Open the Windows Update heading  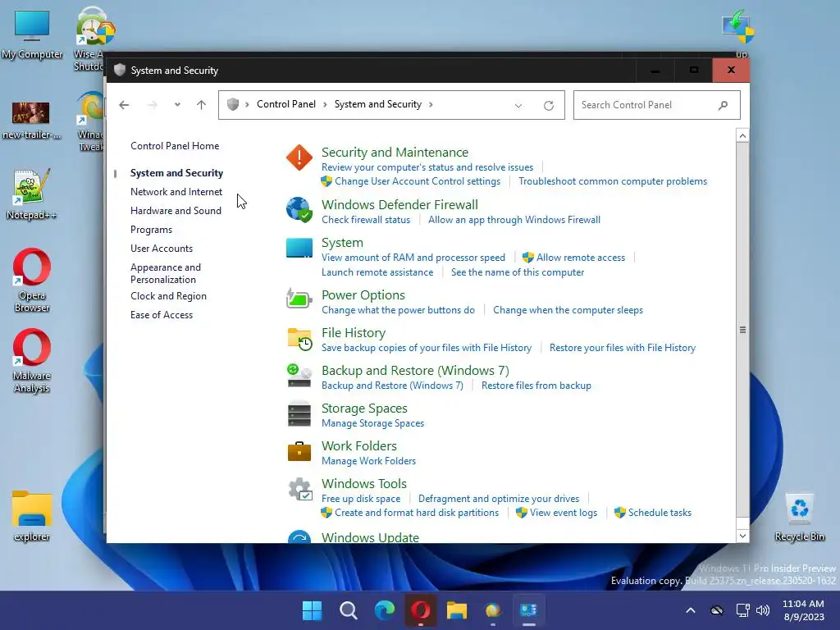(x=370, y=536)
